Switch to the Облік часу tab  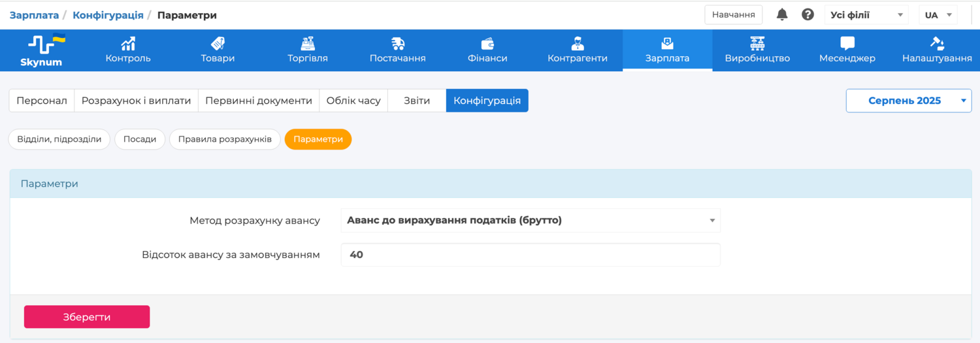[353, 101]
